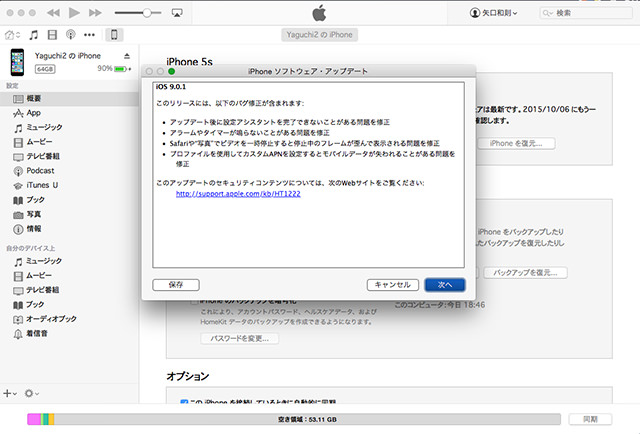Select ミュージック under 設定
This screenshot has height=434, width=640.
point(69,128)
